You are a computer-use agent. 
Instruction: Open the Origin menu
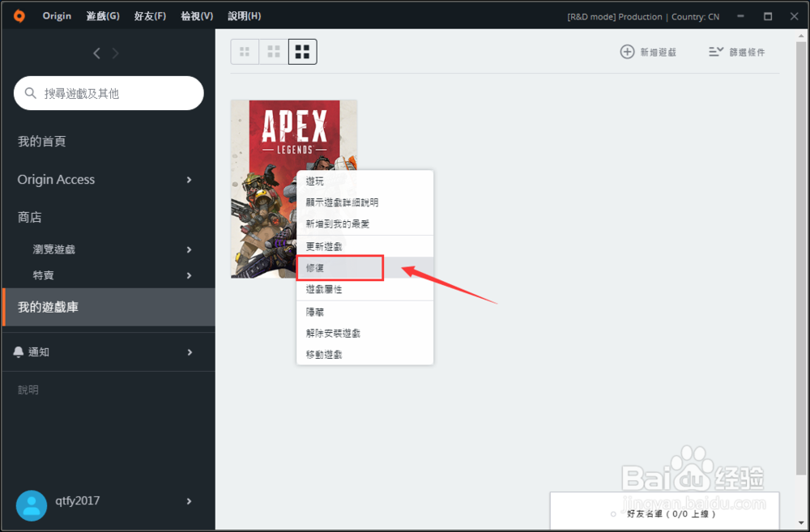pos(57,16)
